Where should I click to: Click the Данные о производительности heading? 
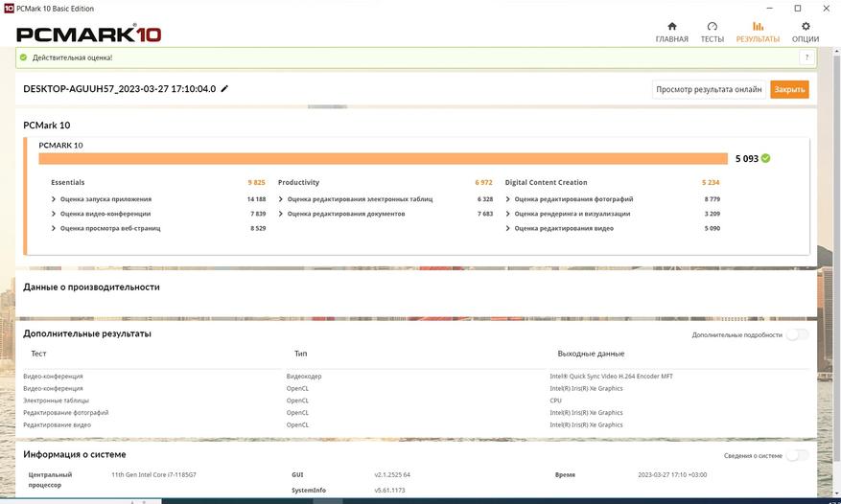click(x=91, y=286)
